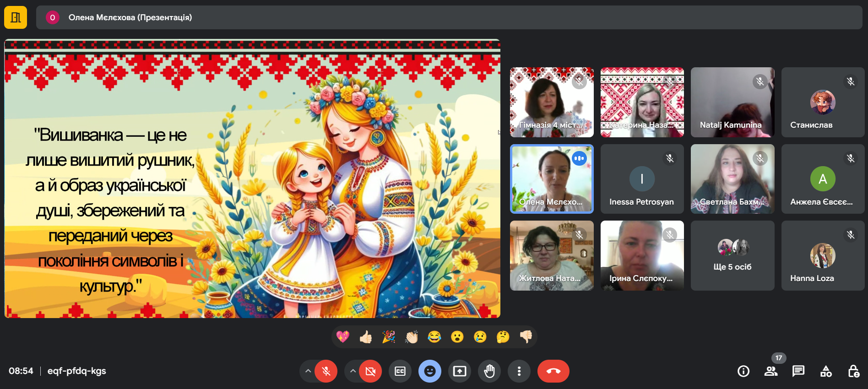
Task: Show the participants list panel
Action: tap(771, 371)
